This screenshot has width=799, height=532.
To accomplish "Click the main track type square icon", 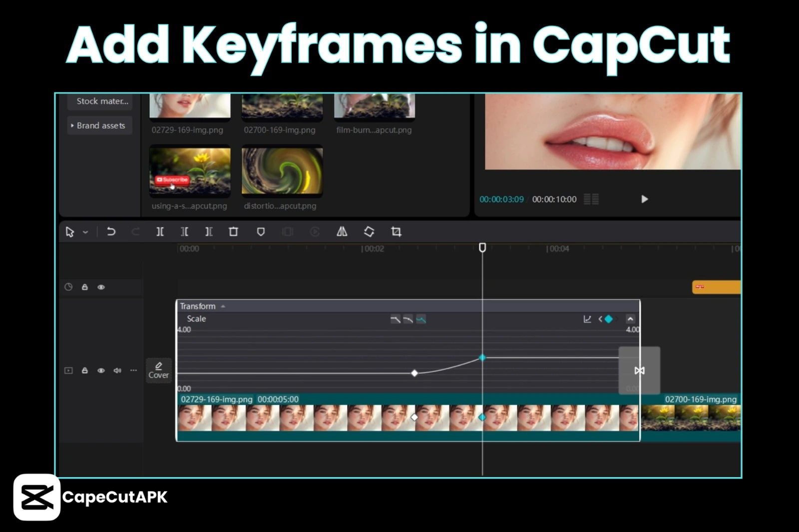I will [x=68, y=370].
